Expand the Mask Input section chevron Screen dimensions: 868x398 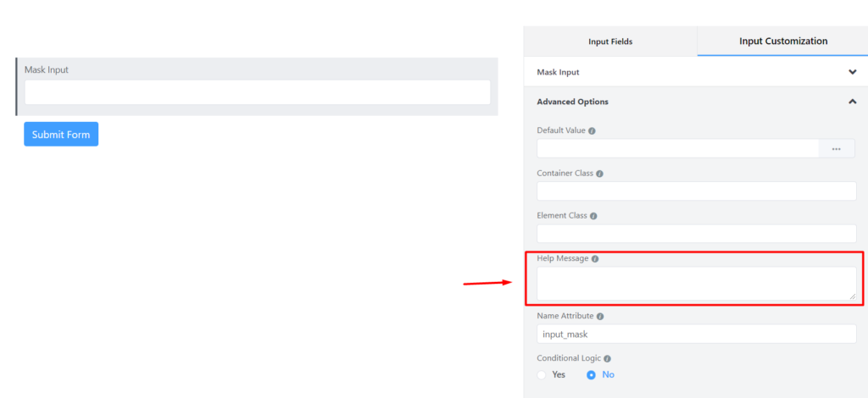click(x=853, y=73)
